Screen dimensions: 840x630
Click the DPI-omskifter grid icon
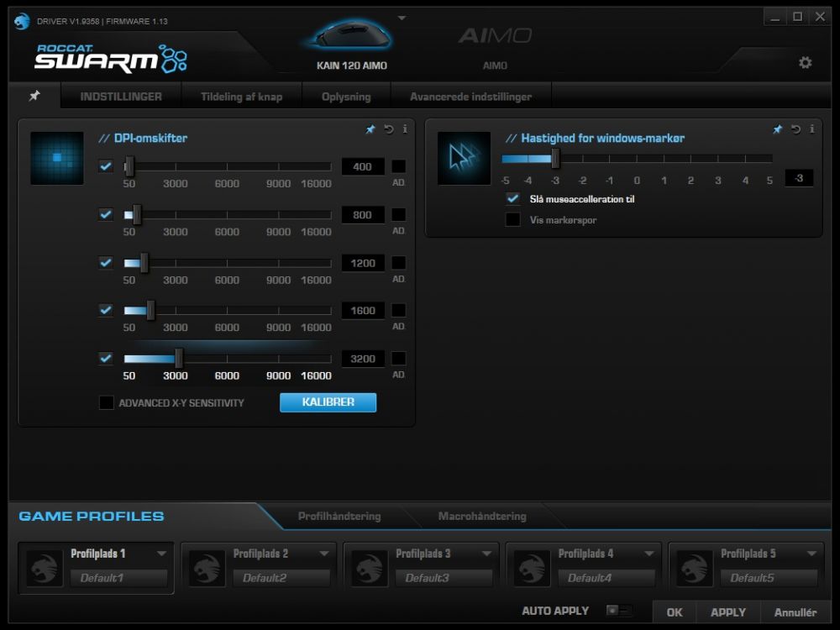57,158
